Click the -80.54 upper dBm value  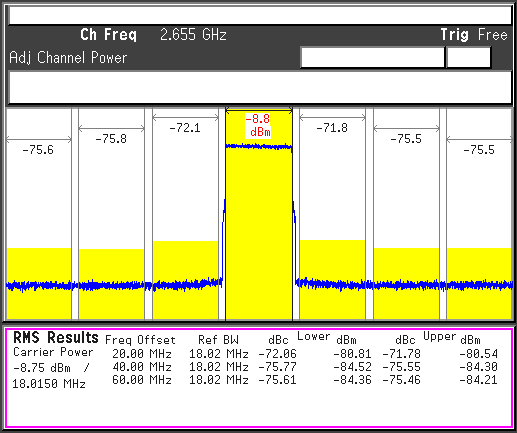pyautogui.click(x=478, y=354)
